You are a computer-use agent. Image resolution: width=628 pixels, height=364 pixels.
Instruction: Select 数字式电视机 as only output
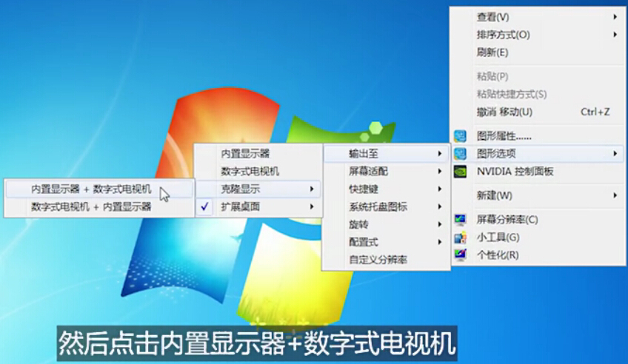pos(250,171)
